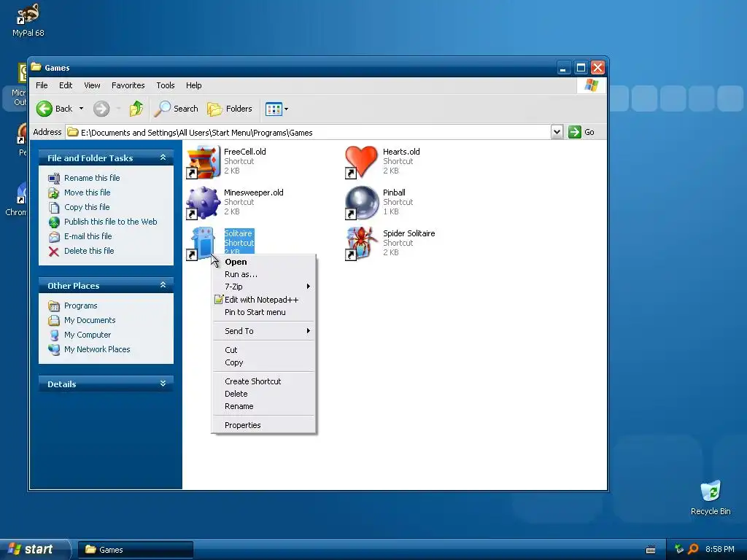The height and width of the screenshot is (560, 747).
Task: Open the Back button history dropdown
Action: [x=82, y=109]
